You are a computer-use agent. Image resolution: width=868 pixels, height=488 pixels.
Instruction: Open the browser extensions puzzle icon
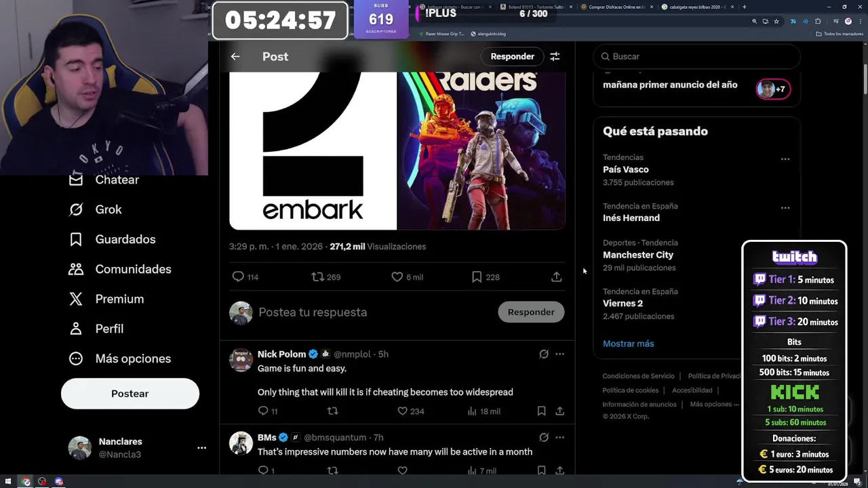click(818, 21)
